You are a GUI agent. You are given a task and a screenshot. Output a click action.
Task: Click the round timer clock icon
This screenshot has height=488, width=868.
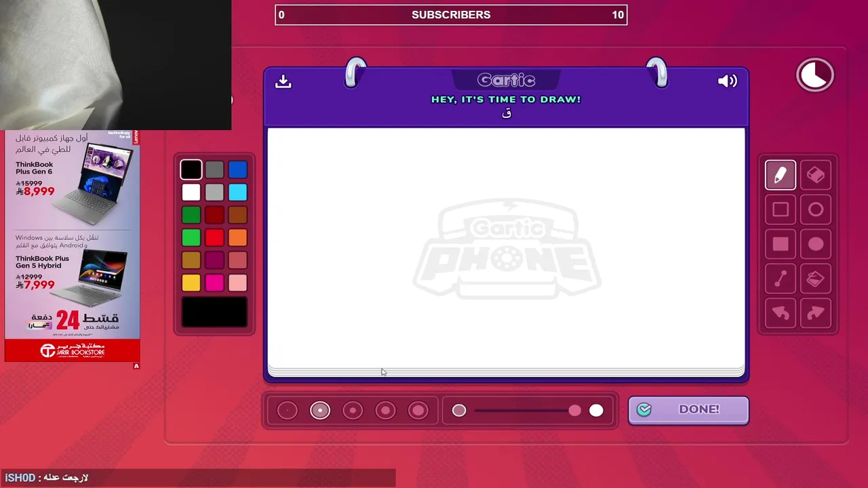[x=815, y=75]
